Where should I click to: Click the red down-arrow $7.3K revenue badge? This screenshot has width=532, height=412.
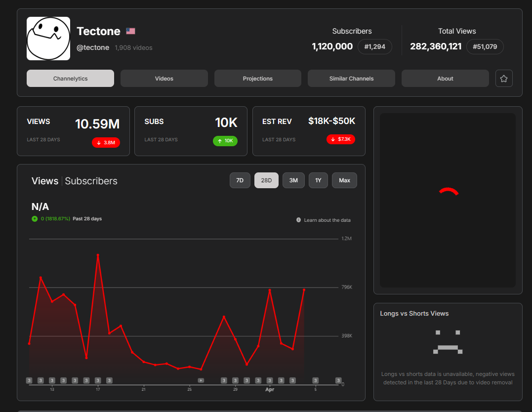341,139
